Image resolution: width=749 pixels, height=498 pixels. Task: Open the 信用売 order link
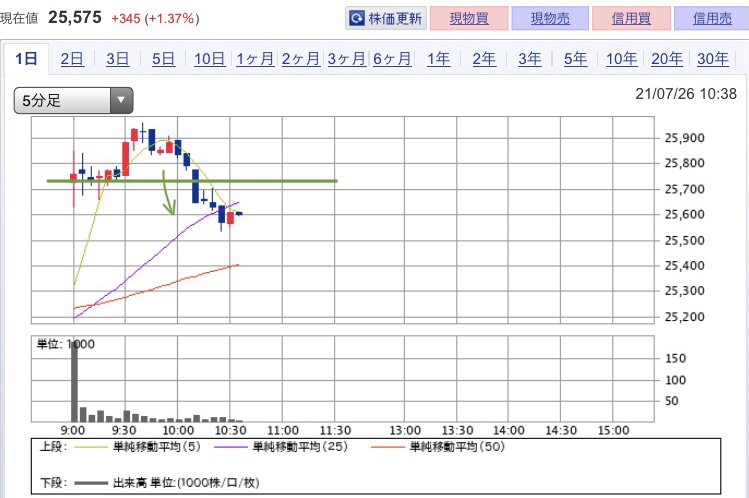coord(712,19)
